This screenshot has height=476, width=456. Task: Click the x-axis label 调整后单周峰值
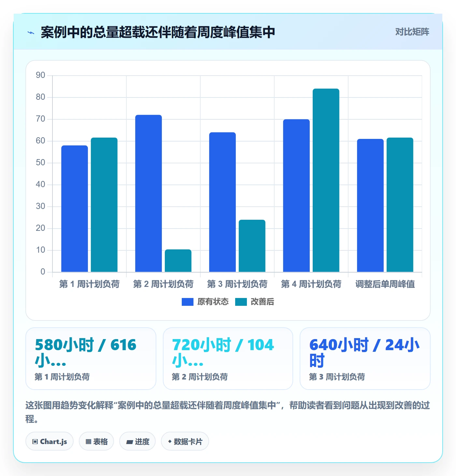(x=385, y=284)
